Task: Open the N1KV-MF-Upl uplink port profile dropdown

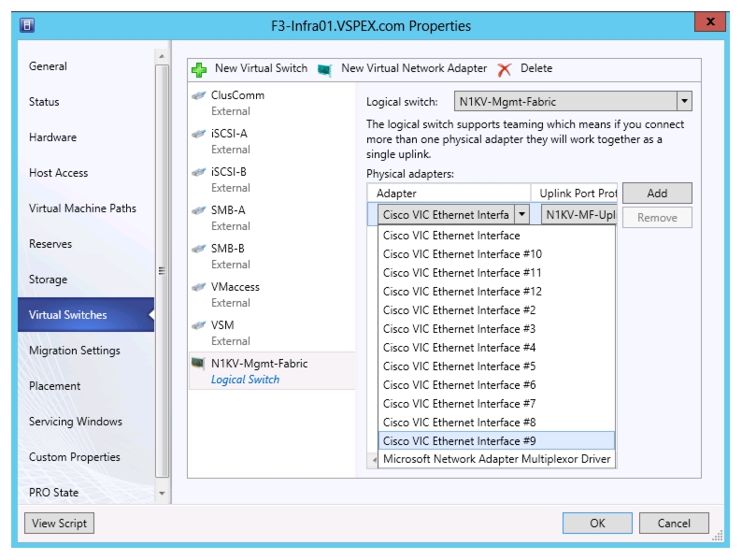Action: tap(578, 215)
